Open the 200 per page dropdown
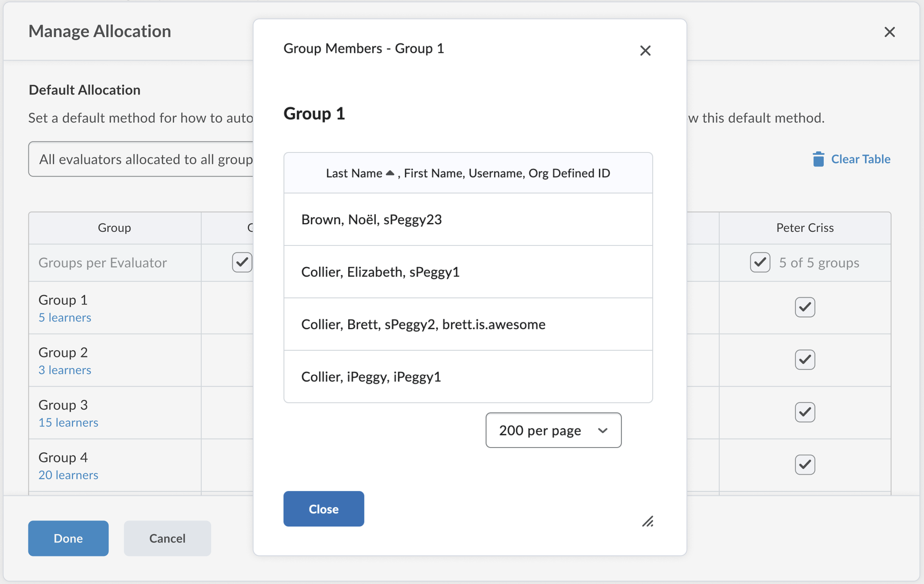 553,430
